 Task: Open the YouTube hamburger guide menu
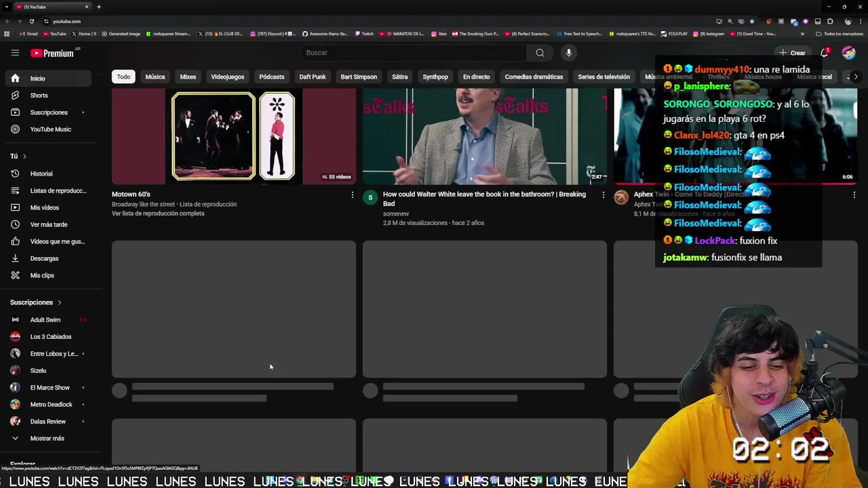pyautogui.click(x=15, y=52)
